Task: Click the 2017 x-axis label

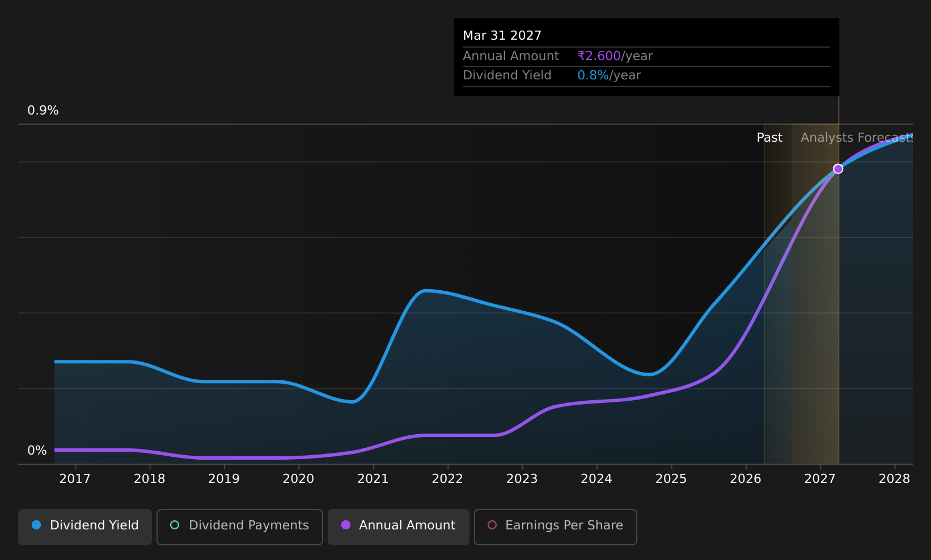Action: point(75,479)
